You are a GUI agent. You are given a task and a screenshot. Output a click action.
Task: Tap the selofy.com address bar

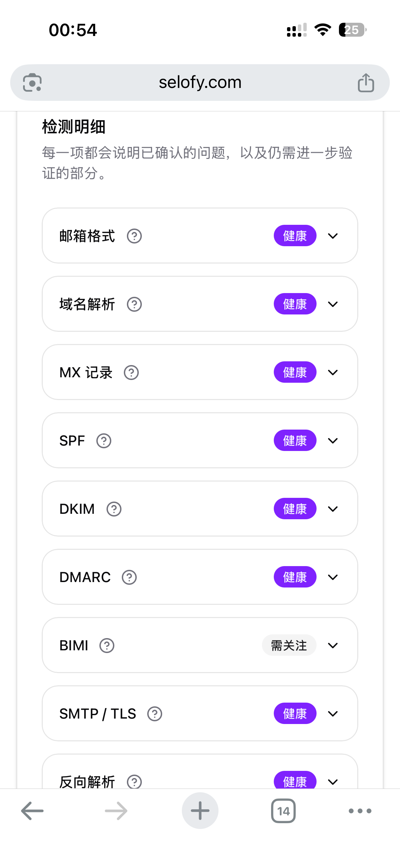(x=200, y=83)
